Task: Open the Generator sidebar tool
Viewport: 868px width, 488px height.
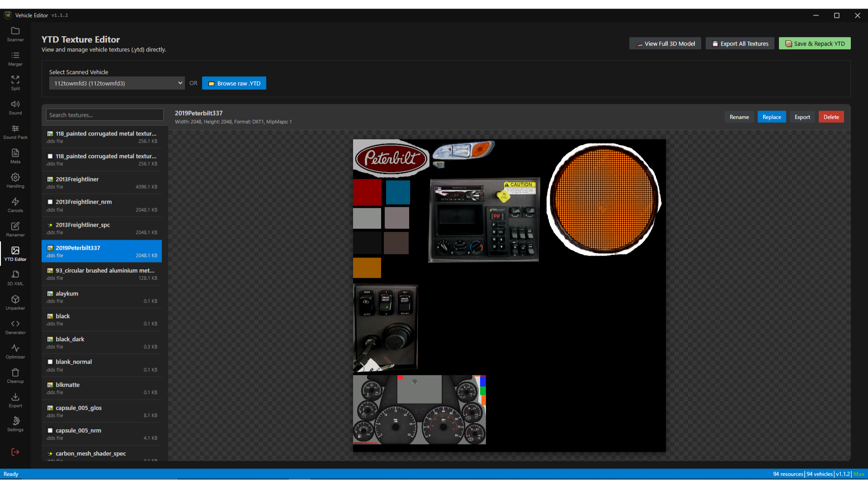Action: (15, 327)
